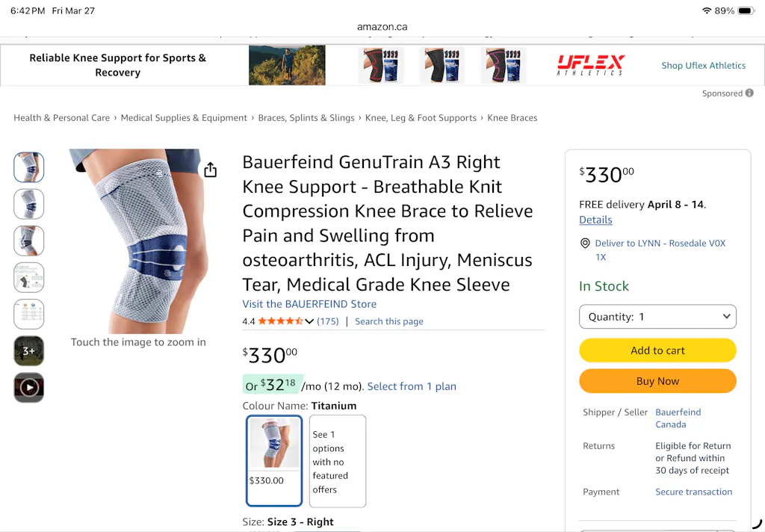Visit the BAUERFEIND Store link
The height and width of the screenshot is (532, 765).
coord(309,304)
